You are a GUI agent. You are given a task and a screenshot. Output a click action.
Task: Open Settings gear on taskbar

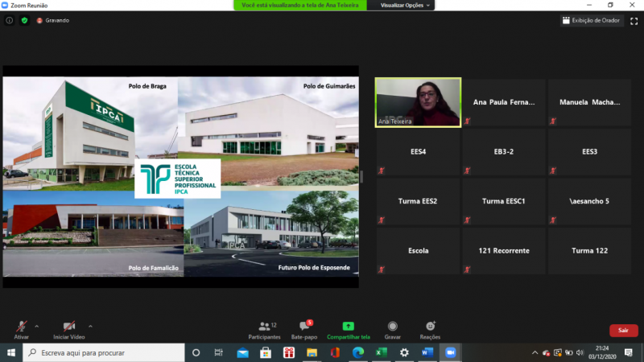point(404,352)
